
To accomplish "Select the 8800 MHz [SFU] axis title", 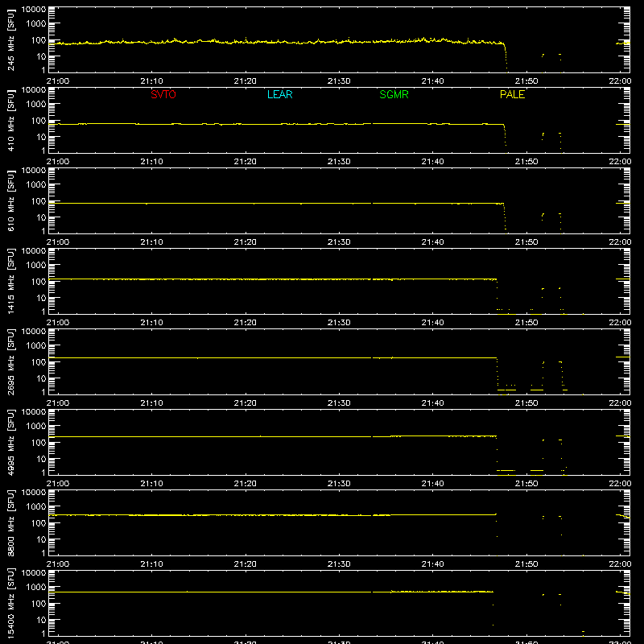I will click(x=10, y=522).
